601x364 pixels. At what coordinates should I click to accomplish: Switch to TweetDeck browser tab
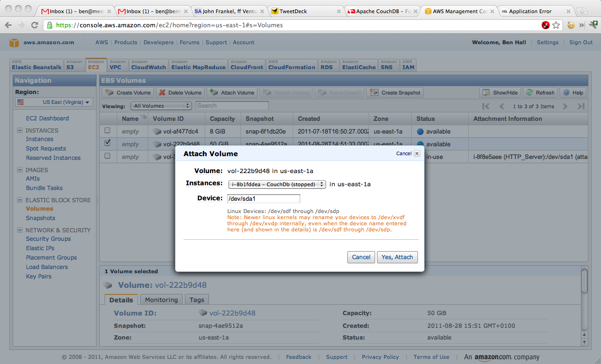(x=304, y=11)
